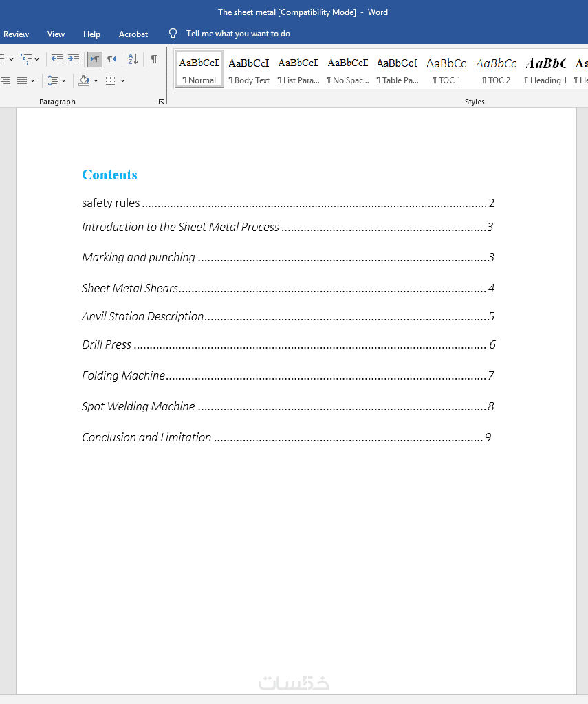This screenshot has width=588, height=704.
Task: Expand the numbering list dropdown arrow
Action: coord(11,59)
